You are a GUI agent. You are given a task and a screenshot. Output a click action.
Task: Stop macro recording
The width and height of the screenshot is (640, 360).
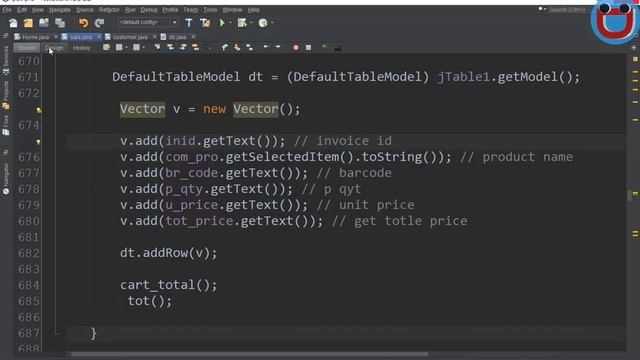point(309,48)
